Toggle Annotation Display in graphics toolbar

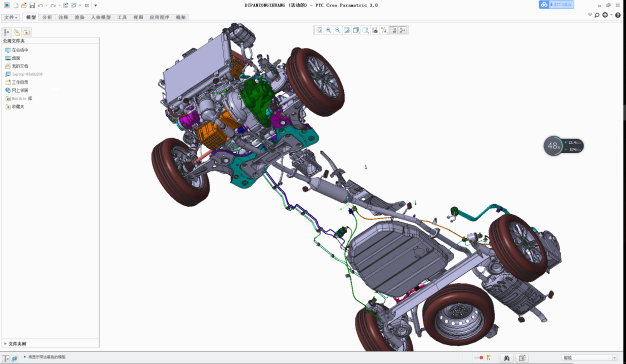[x=393, y=30]
